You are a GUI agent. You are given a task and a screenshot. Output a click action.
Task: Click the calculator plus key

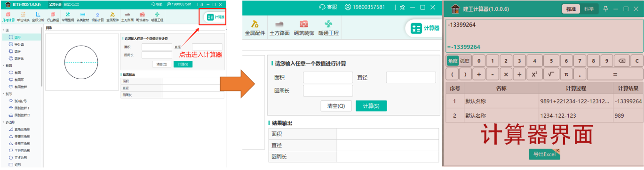tap(479, 74)
